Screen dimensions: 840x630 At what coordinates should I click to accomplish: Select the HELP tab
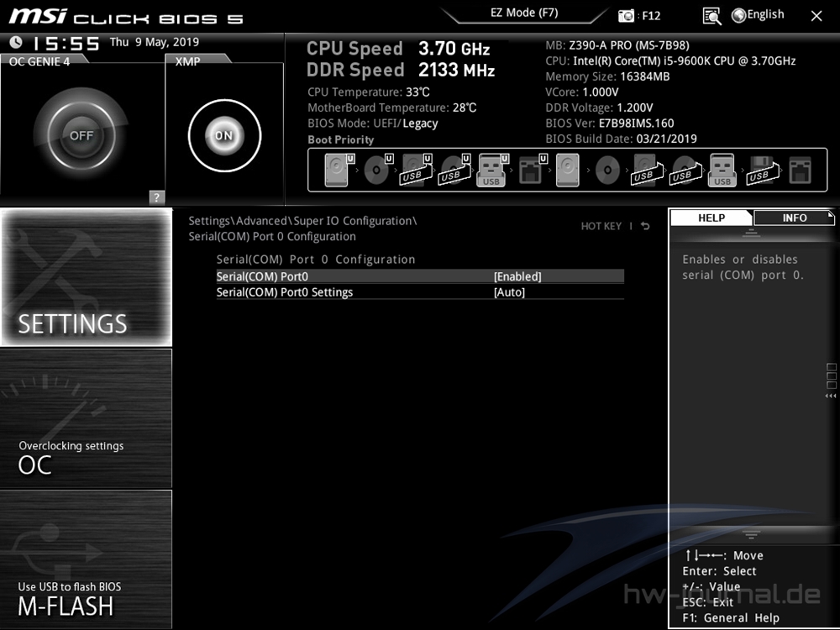click(711, 218)
